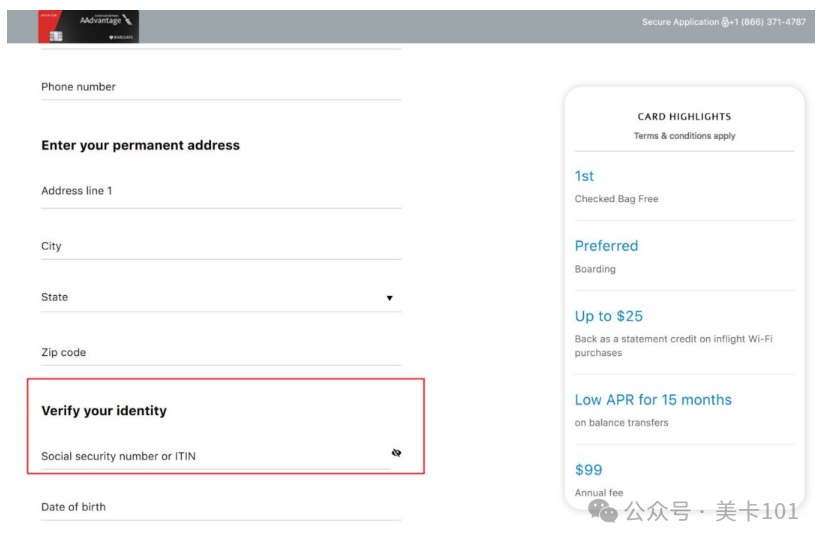Click 'on balance transfers' text
Image resolution: width=825 pixels, height=544 pixels.
click(621, 422)
